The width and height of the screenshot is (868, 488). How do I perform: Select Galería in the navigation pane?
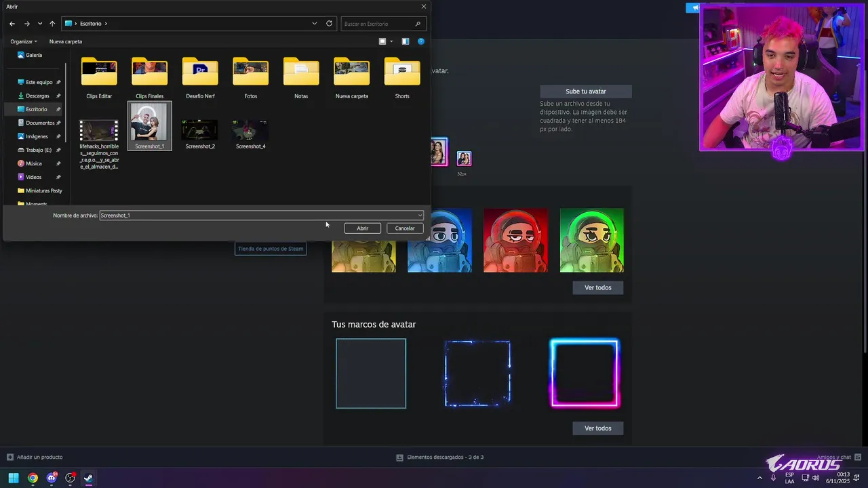tap(30, 55)
